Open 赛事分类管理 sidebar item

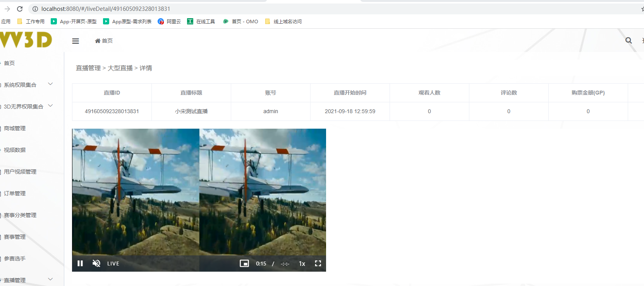[20, 215]
